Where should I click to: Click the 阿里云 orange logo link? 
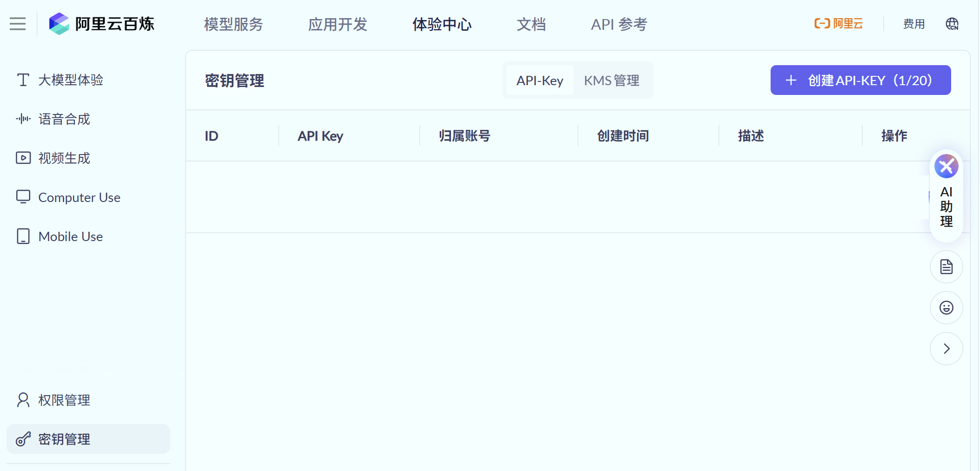point(839,24)
